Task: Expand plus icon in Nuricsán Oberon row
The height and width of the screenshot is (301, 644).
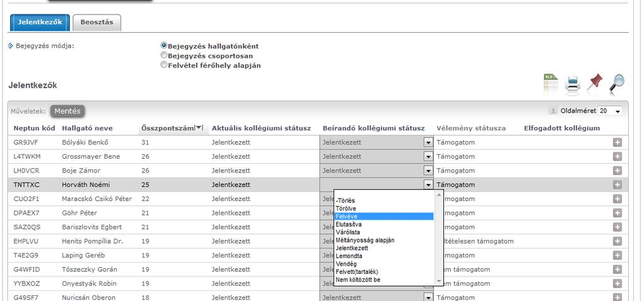Action: (617, 297)
